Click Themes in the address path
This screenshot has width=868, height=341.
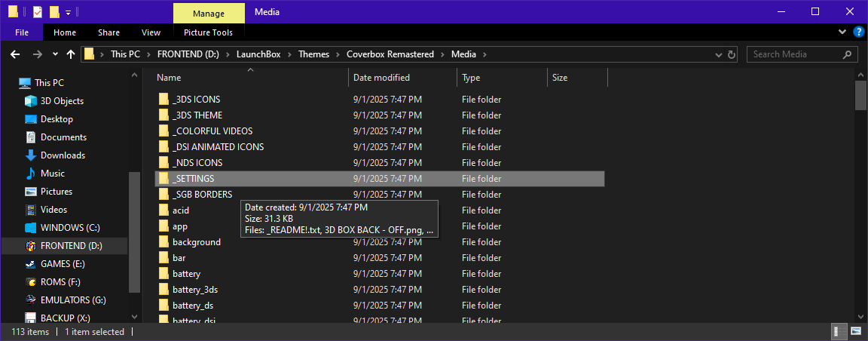point(314,54)
